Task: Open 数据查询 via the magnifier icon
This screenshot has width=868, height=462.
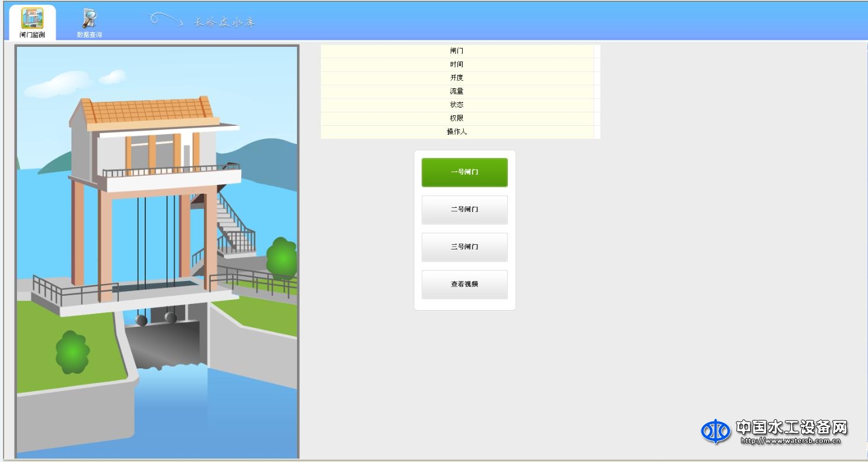Action: [x=89, y=19]
